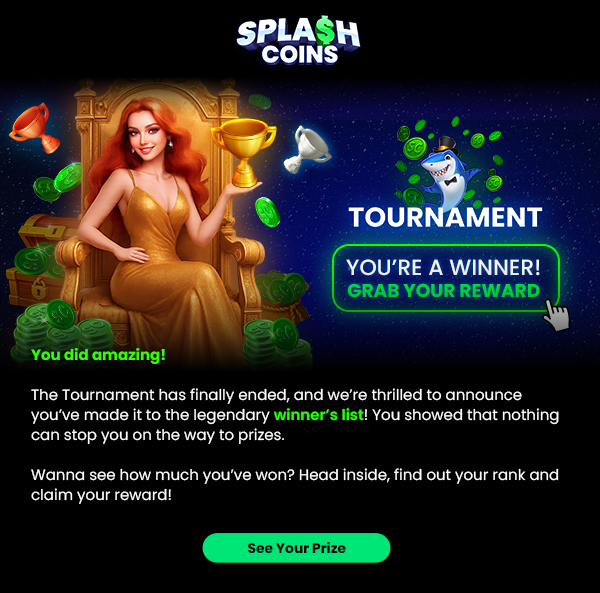
Task: Click the silver trophy icon
Action: [307, 150]
